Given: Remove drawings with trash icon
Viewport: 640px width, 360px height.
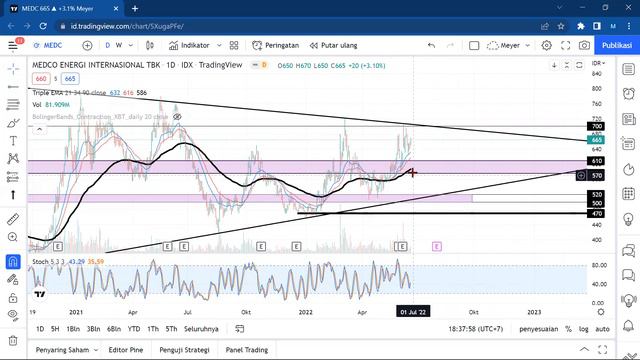Looking at the screenshot, I should [13, 340].
